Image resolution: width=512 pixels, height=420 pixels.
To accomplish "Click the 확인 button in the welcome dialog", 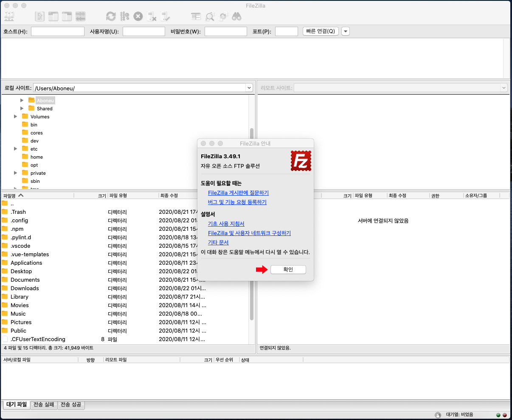I will coord(288,269).
